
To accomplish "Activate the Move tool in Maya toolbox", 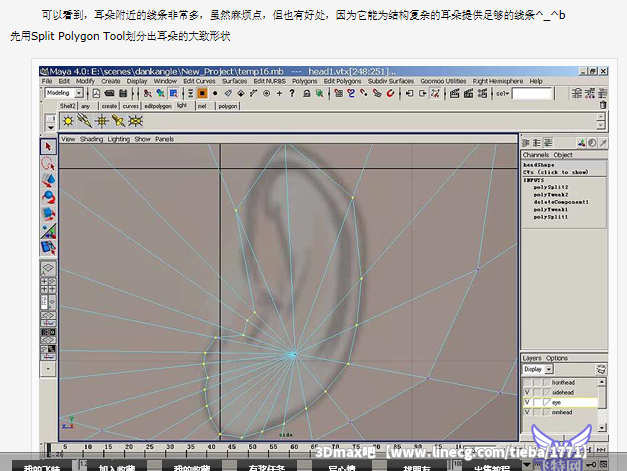I will click(x=48, y=180).
